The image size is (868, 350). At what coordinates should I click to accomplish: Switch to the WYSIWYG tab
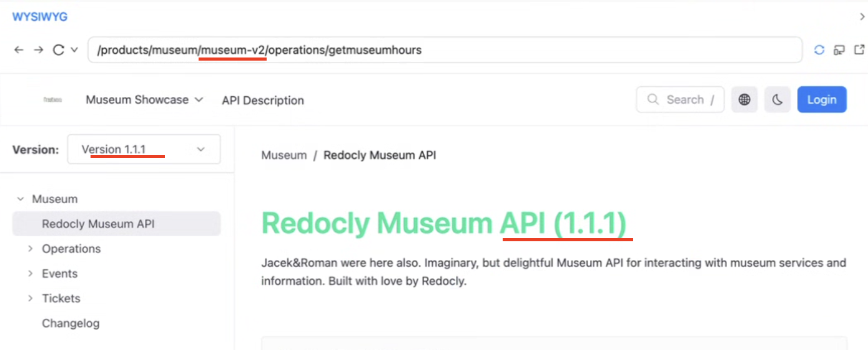(x=40, y=17)
